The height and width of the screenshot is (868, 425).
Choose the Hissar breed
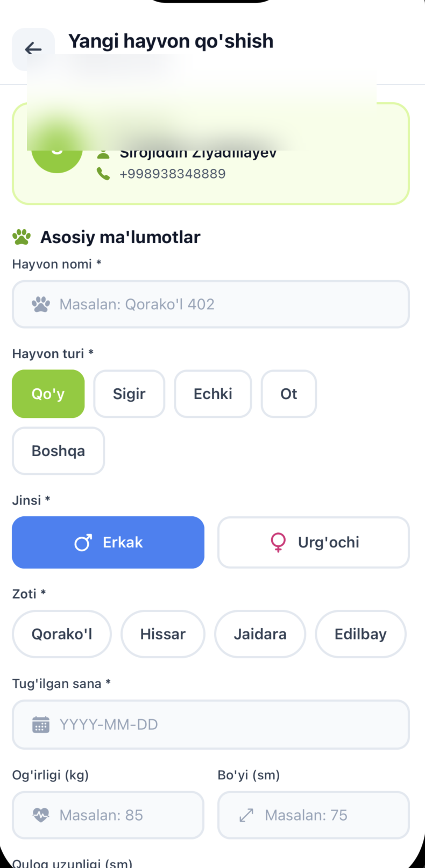[x=163, y=634]
